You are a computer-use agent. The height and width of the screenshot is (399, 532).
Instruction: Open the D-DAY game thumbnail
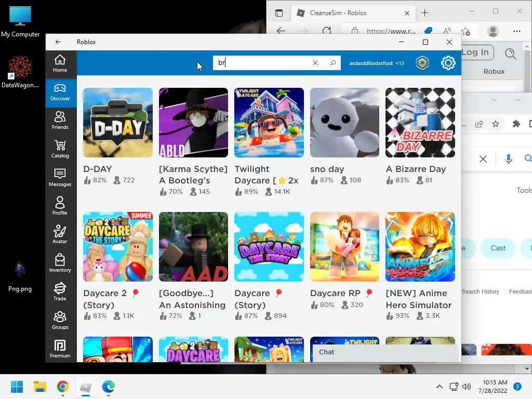(x=118, y=123)
